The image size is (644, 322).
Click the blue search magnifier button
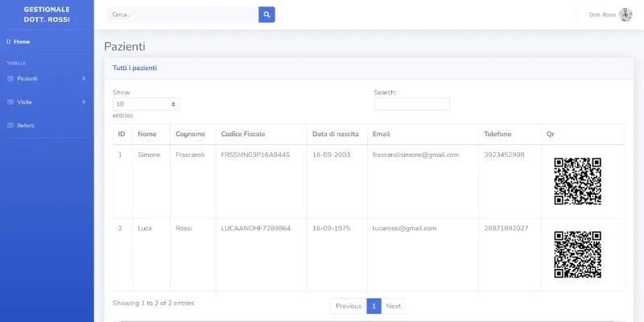point(266,14)
